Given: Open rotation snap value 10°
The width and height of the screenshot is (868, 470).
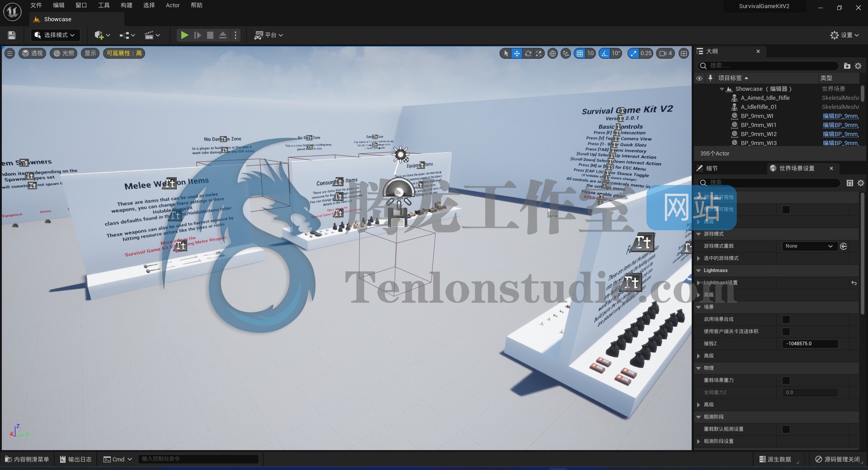Looking at the screenshot, I should (x=616, y=53).
